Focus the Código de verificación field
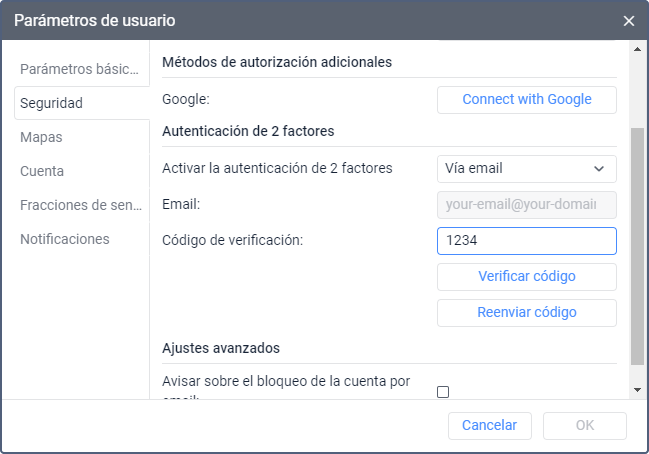The image size is (649, 454). coord(527,241)
